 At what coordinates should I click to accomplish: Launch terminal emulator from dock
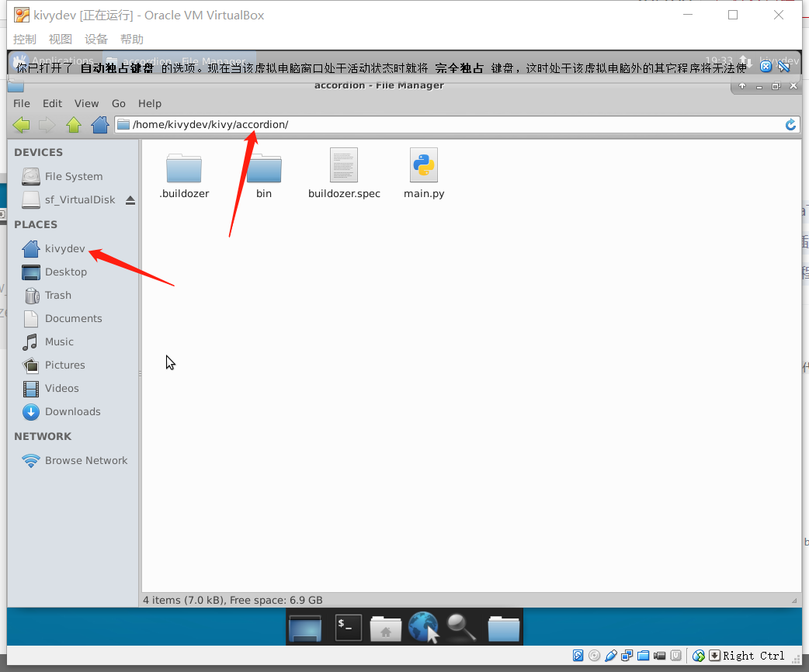point(349,627)
